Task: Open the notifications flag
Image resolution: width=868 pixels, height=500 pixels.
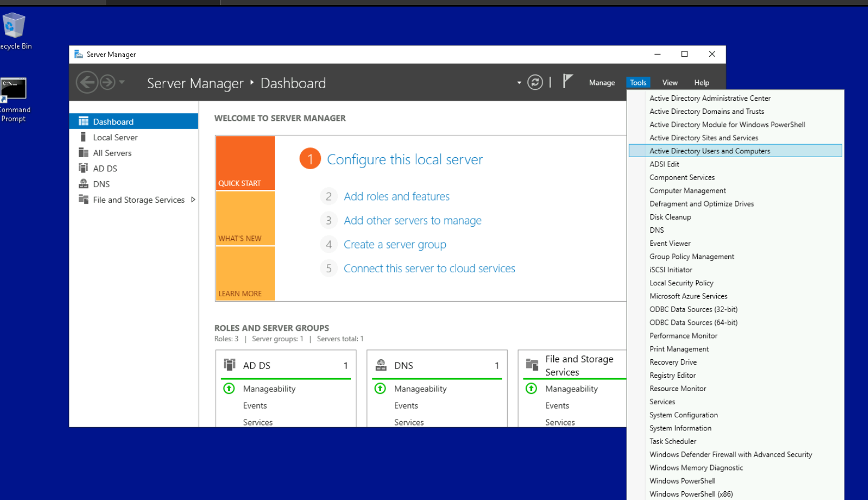Action: point(567,82)
